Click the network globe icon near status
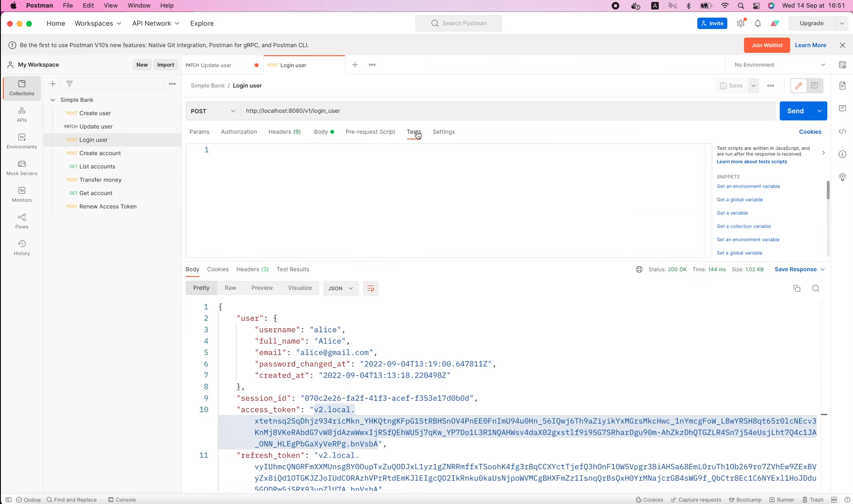 tap(639, 269)
